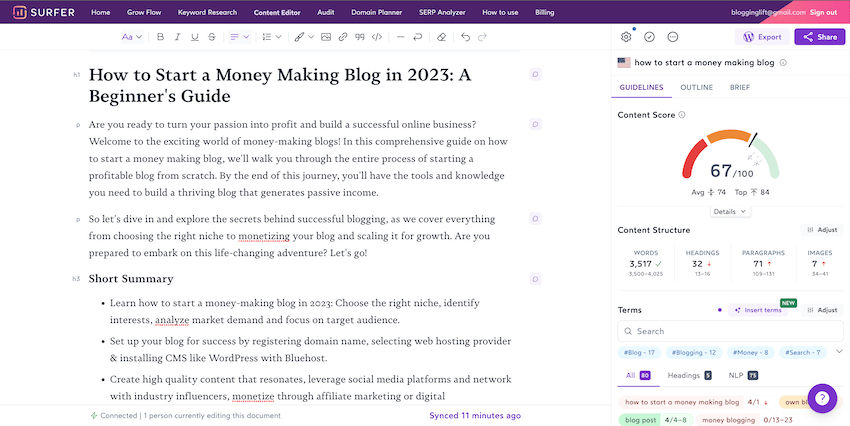Export the document to WordPress

[x=762, y=37]
